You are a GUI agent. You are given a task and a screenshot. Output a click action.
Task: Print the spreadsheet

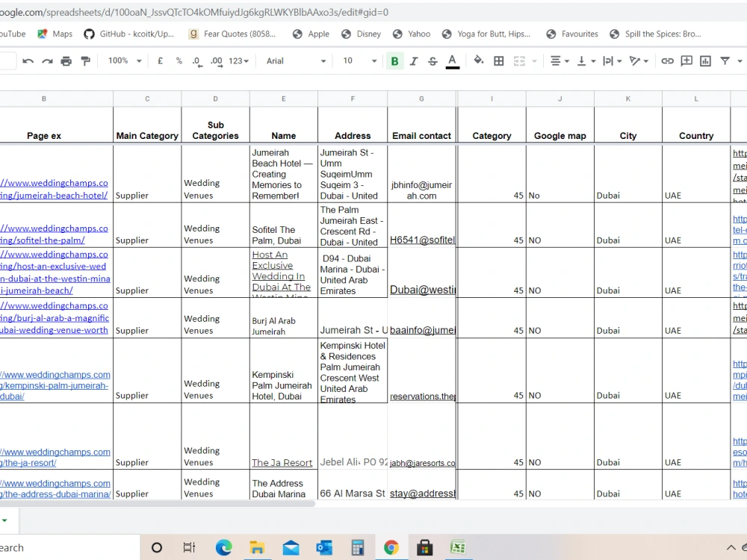point(66,61)
